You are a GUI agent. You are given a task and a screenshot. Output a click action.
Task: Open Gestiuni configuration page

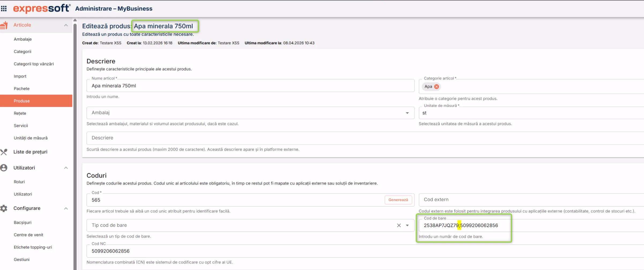tap(22, 260)
